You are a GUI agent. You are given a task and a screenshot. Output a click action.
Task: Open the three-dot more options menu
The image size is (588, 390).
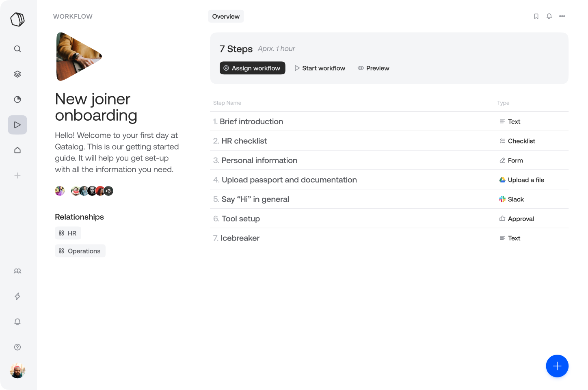pyautogui.click(x=562, y=16)
